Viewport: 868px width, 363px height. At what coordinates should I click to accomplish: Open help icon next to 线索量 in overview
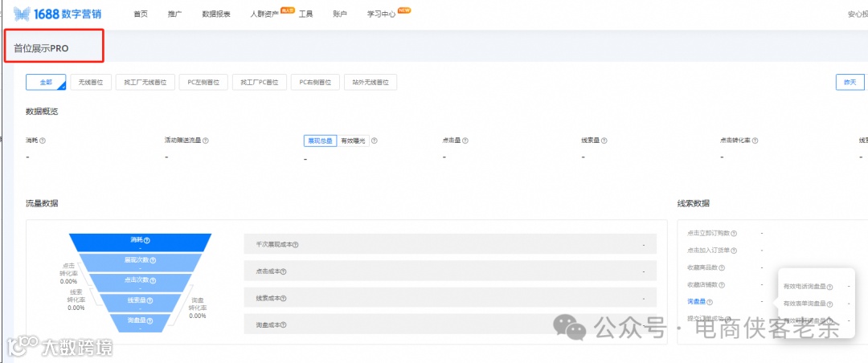pos(604,141)
